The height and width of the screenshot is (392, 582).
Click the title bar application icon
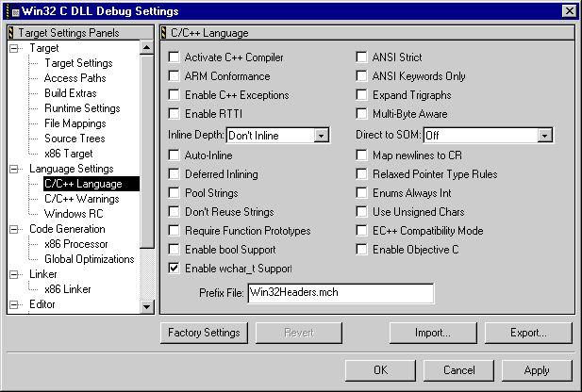(12, 10)
